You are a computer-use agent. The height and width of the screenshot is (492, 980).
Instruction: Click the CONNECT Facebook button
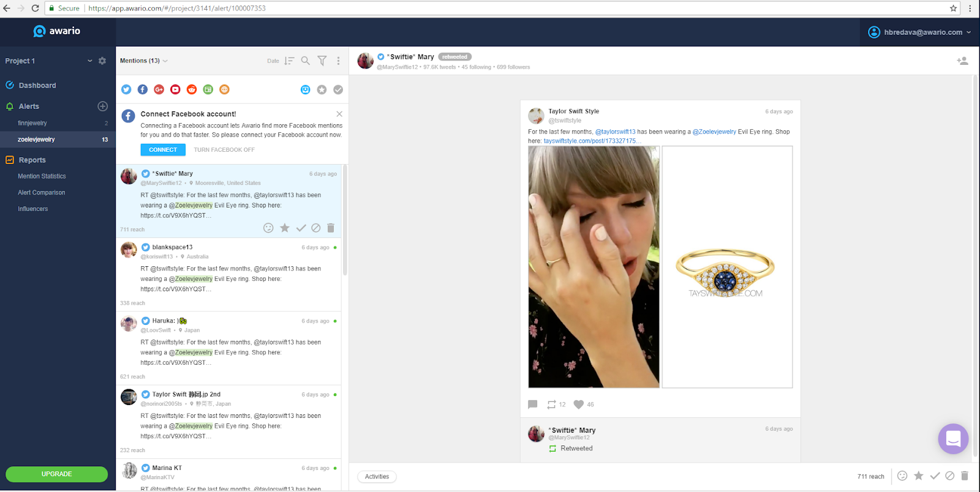click(163, 150)
